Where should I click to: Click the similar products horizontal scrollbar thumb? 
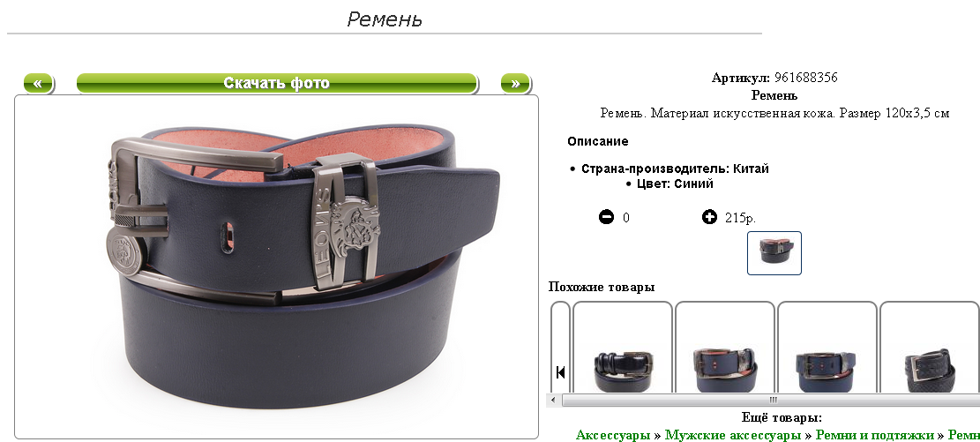[773, 400]
